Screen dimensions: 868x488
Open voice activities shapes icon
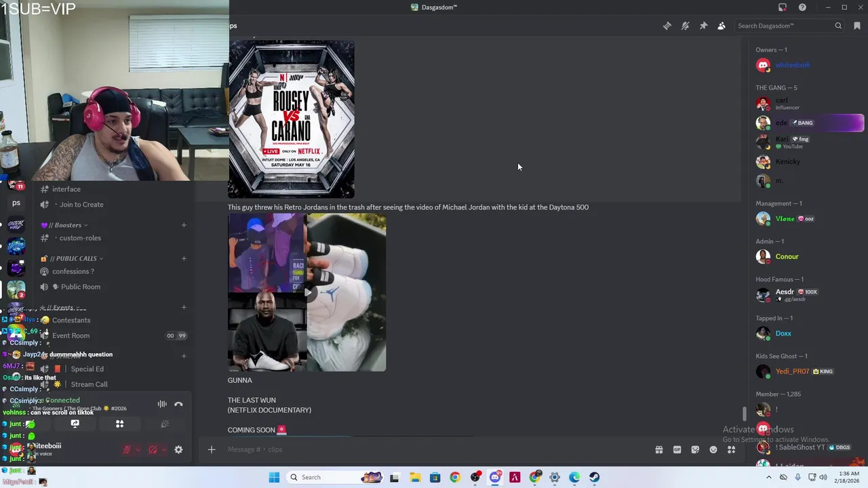pos(119,424)
